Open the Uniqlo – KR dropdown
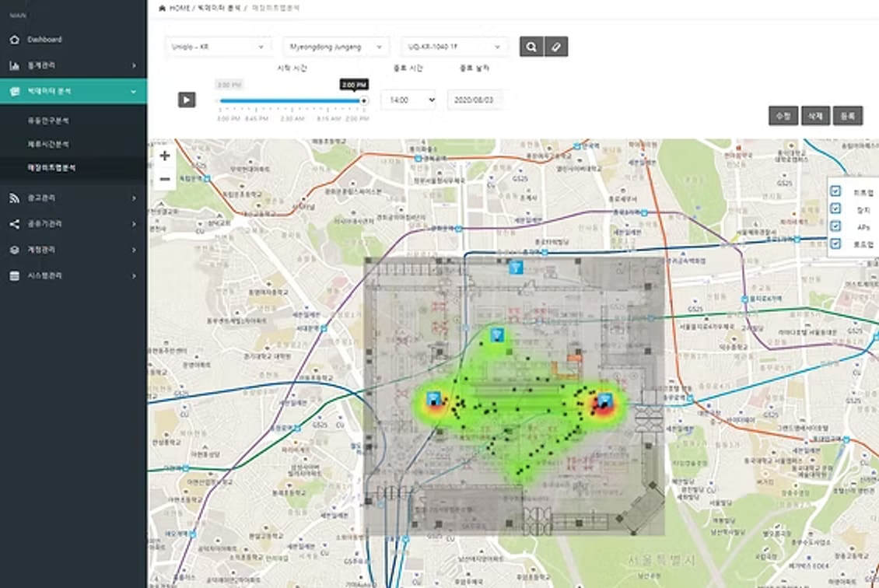The image size is (879, 588). (219, 47)
